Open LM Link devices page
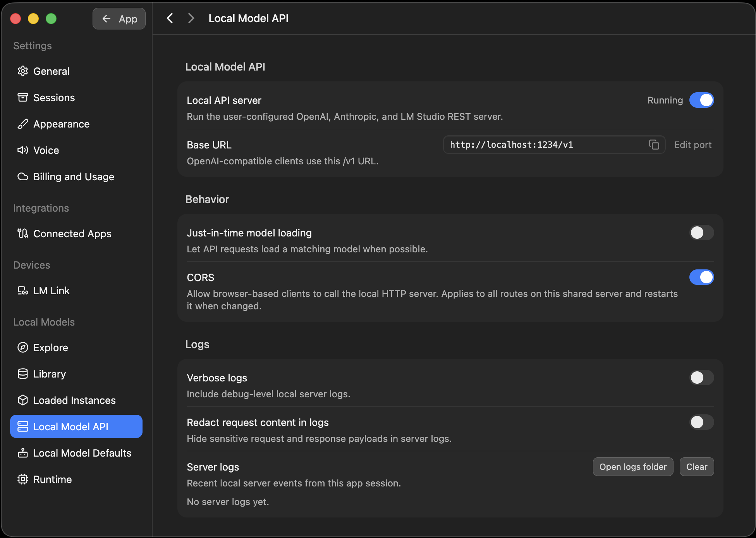 click(x=76, y=290)
